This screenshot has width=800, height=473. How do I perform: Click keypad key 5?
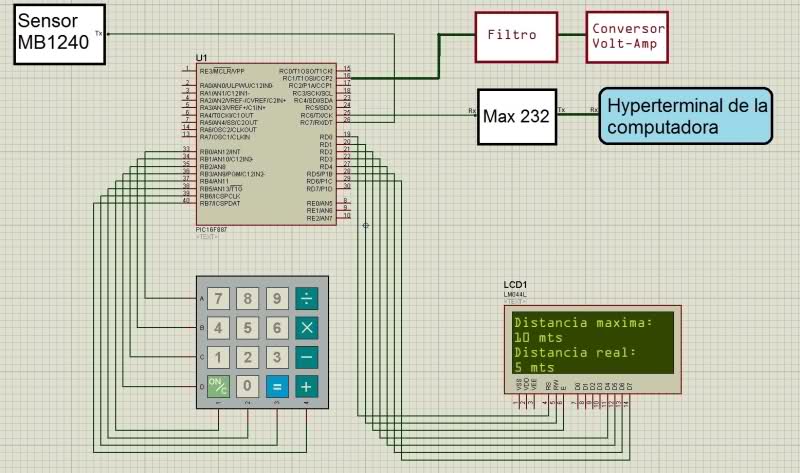click(247, 328)
